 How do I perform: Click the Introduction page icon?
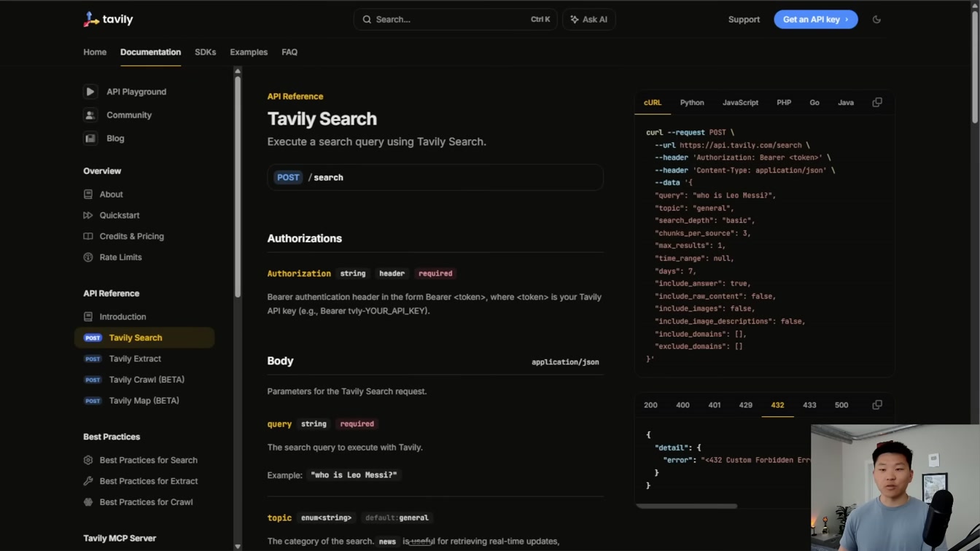pos(88,317)
